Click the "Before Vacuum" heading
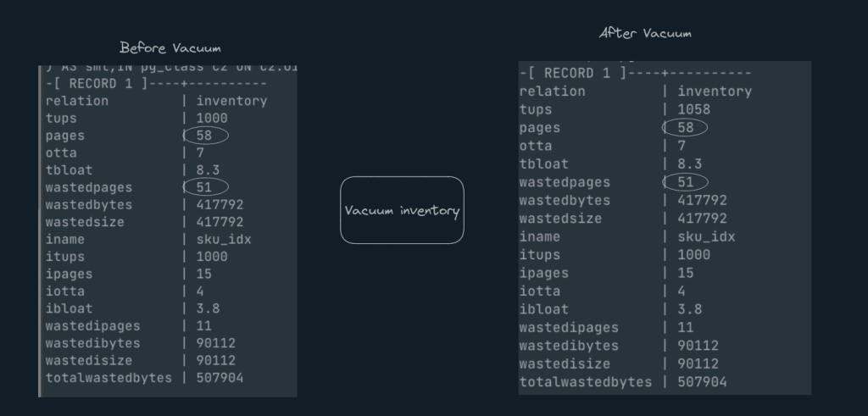 tap(170, 47)
